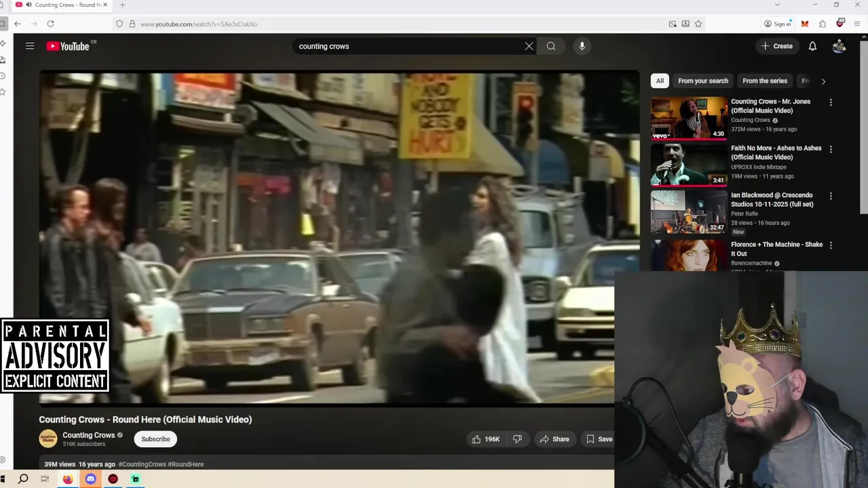868x488 pixels.
Task: Click the browser address bar URL
Action: (x=199, y=24)
